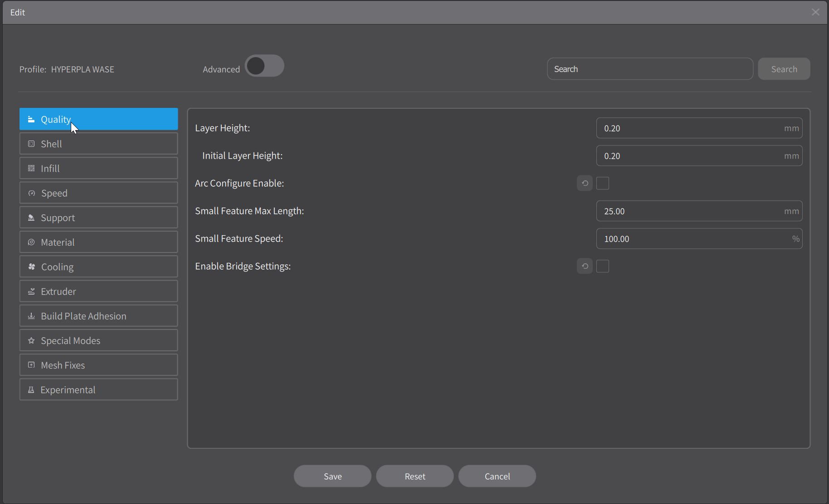
Task: Open Material settings via its icon
Action: pyautogui.click(x=31, y=242)
